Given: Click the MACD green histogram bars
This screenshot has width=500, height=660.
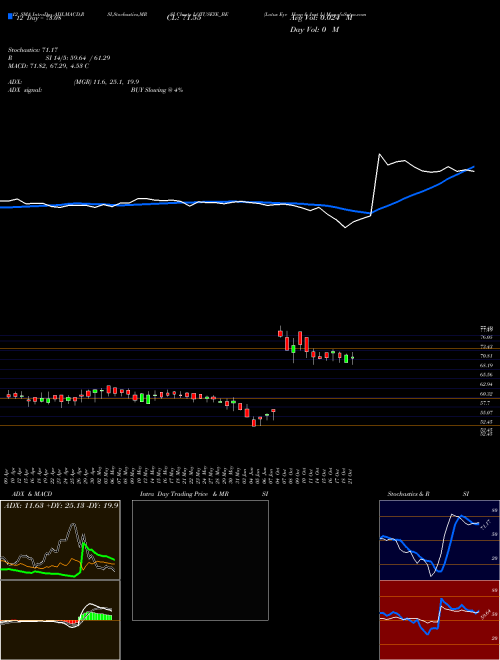Looking at the screenshot, I should click(x=96, y=616).
